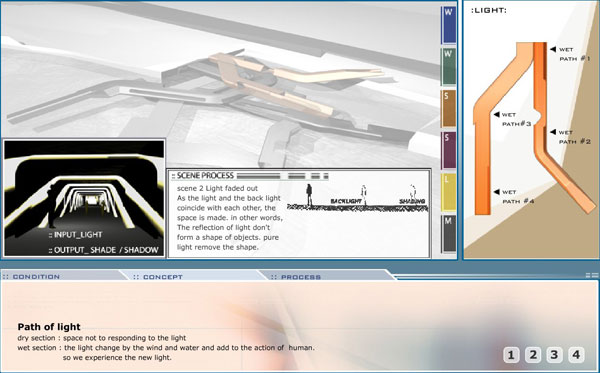600x373 pixels.
Task: Go to page 3 button
Action: pos(554,355)
